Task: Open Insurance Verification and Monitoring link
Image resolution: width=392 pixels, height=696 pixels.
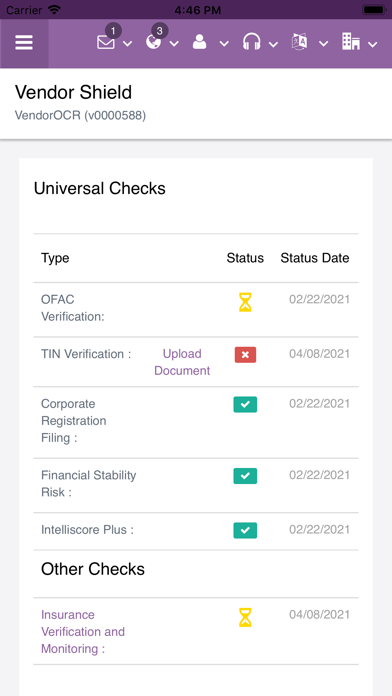Action: pyautogui.click(x=83, y=632)
